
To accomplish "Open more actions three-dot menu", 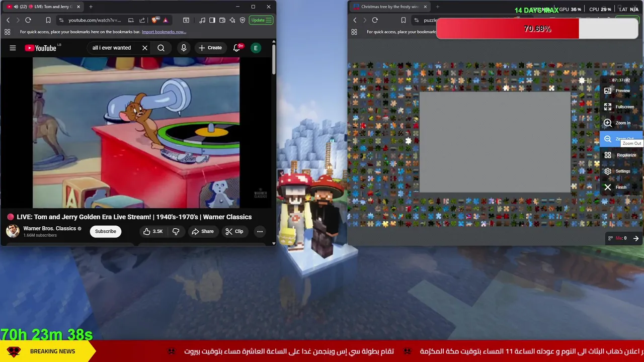I will 260,231.
